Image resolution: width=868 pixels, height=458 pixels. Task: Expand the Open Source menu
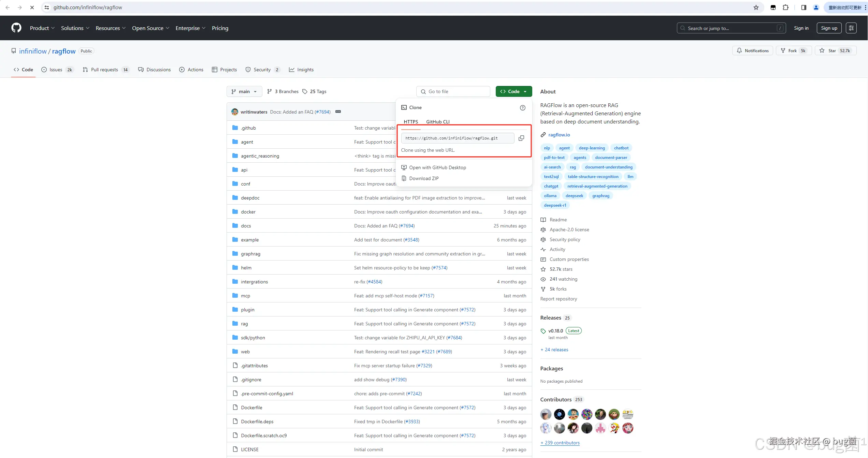(150, 28)
